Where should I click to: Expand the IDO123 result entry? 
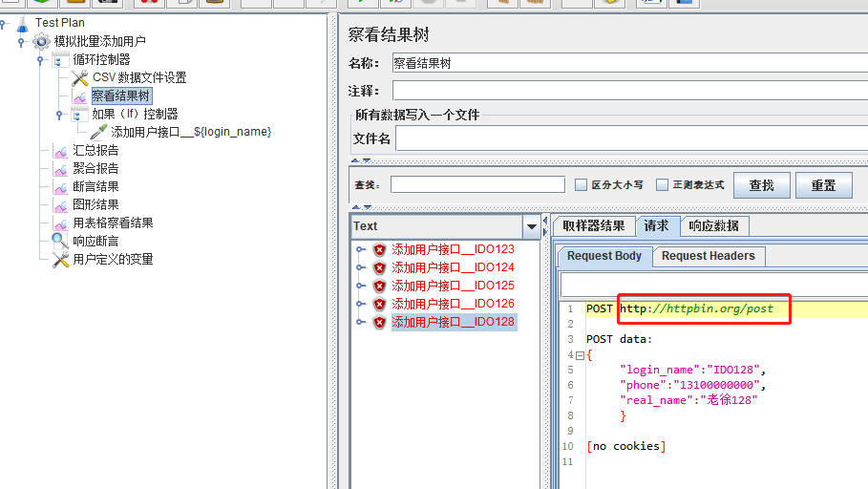(x=360, y=250)
